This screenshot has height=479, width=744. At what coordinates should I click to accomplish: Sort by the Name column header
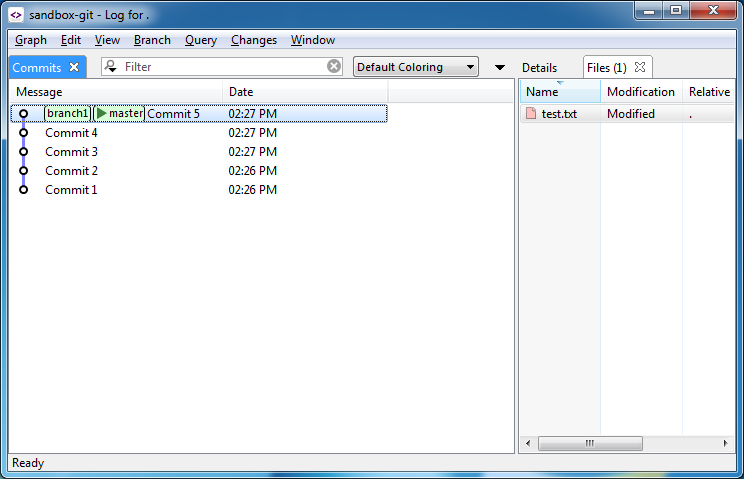click(558, 92)
